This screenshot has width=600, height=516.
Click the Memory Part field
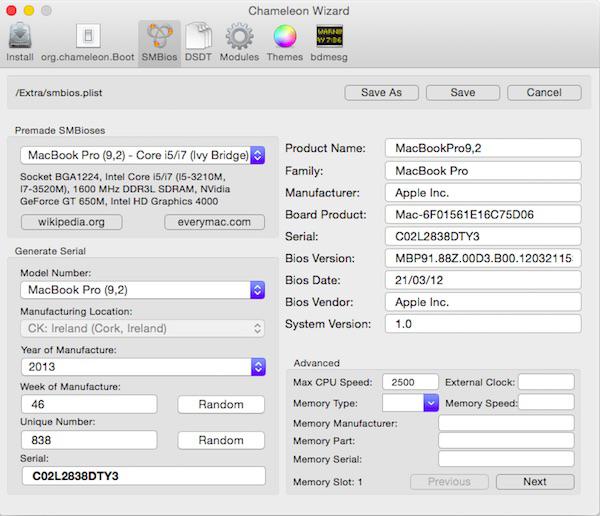[506, 441]
